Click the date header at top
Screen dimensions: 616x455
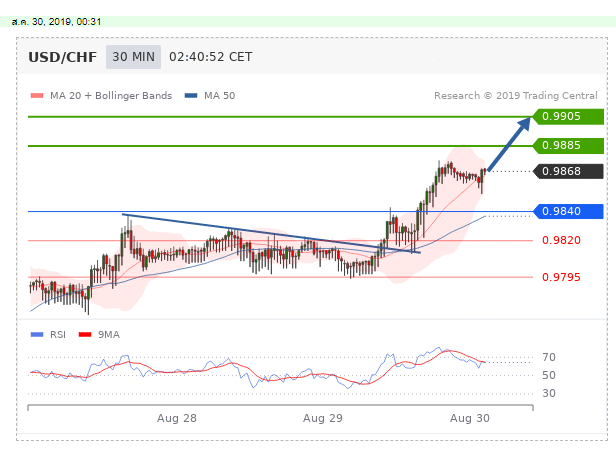56,22
